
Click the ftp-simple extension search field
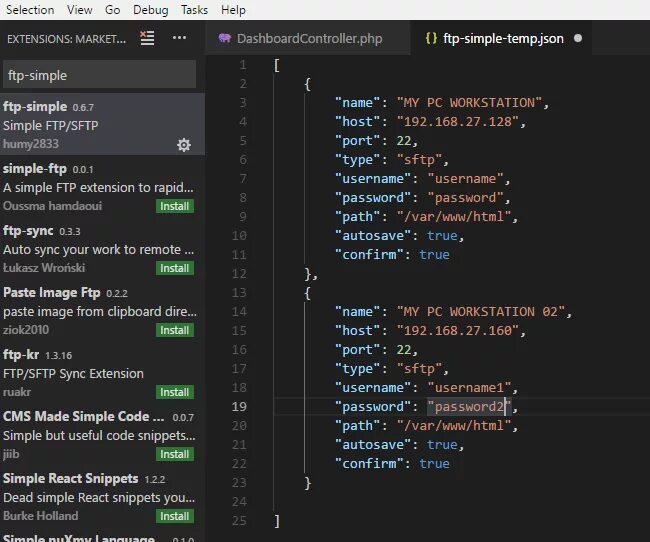(99, 75)
